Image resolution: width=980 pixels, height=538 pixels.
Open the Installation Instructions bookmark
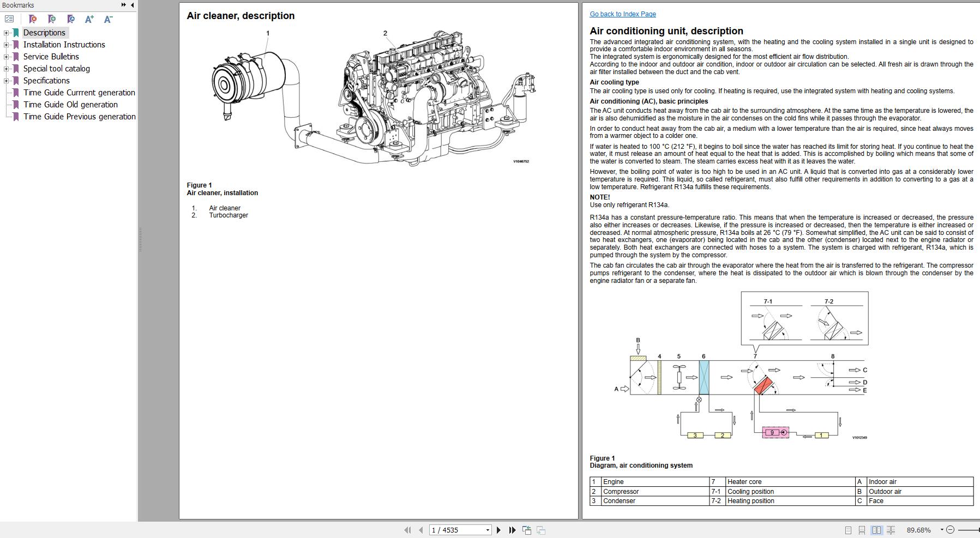pyautogui.click(x=64, y=45)
